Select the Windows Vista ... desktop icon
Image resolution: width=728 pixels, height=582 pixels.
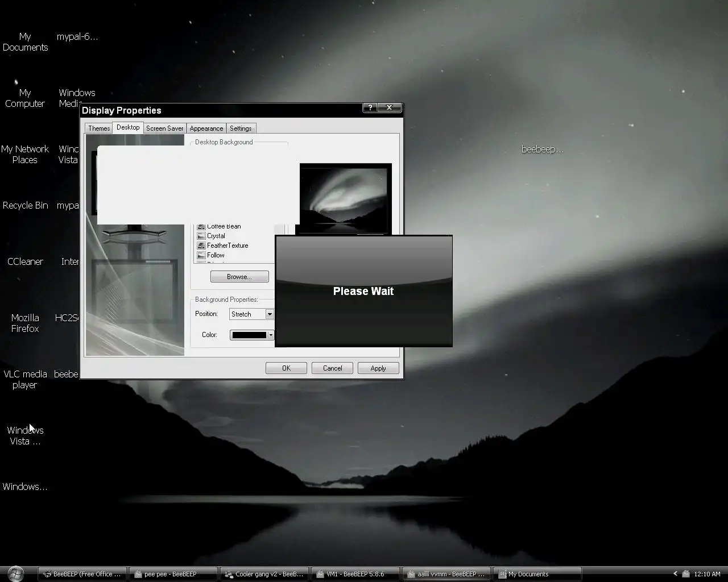click(x=25, y=436)
